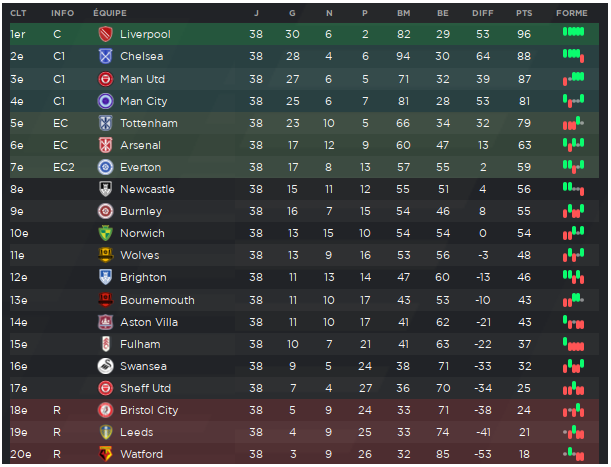Click the Chelsea club badge
The image size is (611, 467).
point(105,57)
